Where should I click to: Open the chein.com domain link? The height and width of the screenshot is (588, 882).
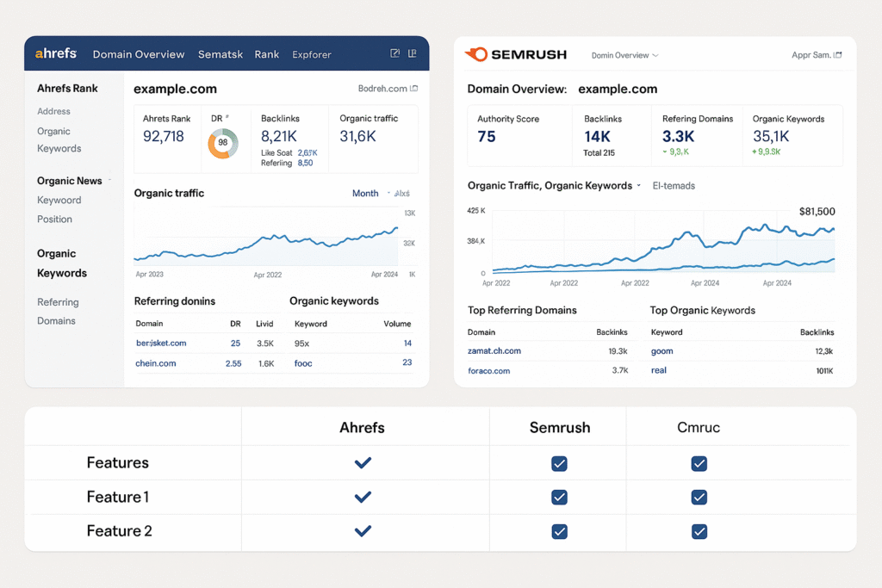(156, 363)
